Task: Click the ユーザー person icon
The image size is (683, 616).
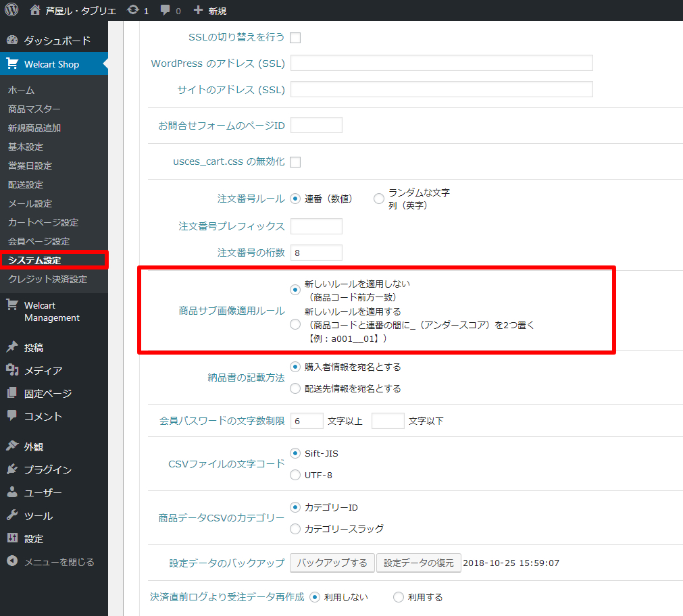Action: tap(12, 492)
